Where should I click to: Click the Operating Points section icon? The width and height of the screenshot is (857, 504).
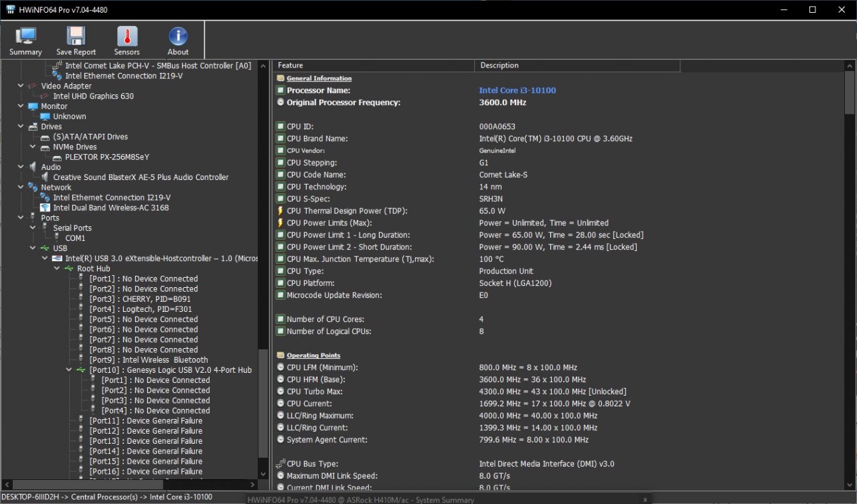click(x=281, y=355)
